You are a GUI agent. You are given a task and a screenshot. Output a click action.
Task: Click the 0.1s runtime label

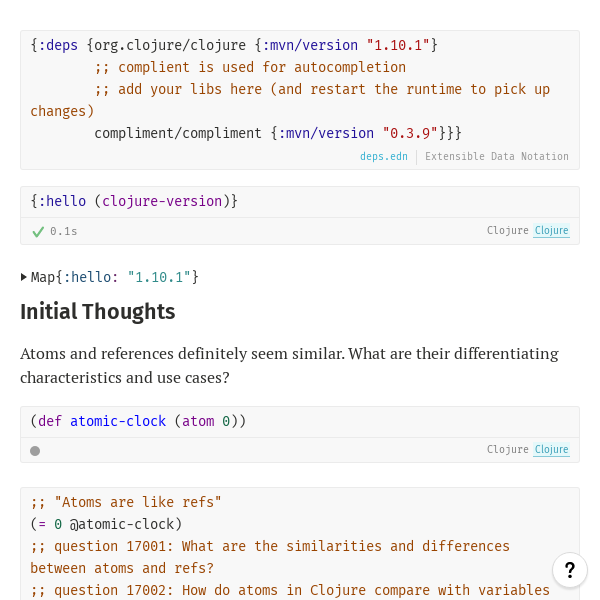click(64, 231)
